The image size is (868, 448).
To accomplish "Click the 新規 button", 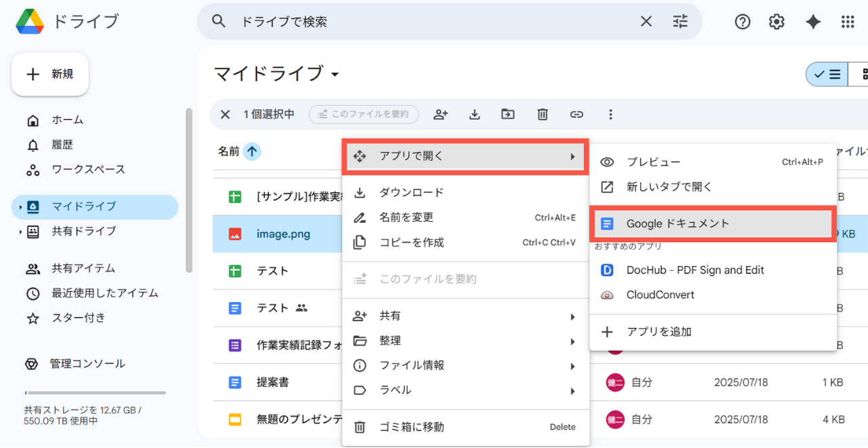I will click(50, 75).
